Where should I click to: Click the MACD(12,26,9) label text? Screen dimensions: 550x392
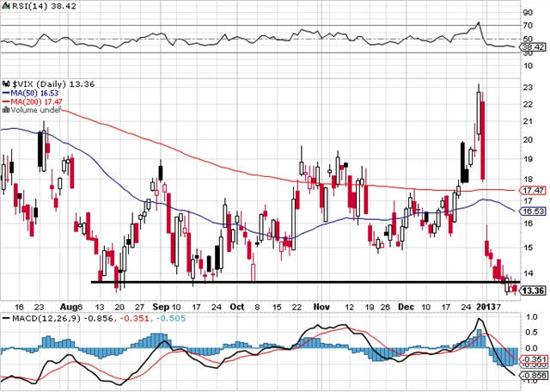point(39,318)
